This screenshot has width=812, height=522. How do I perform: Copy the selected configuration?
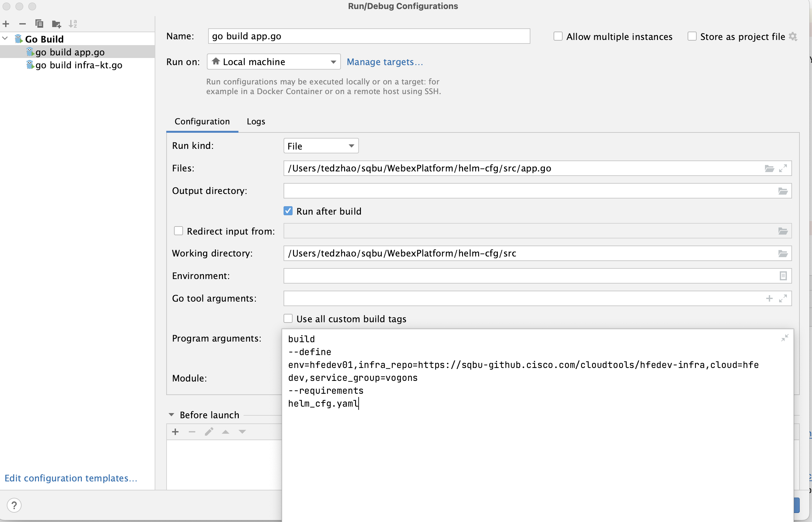coord(39,24)
